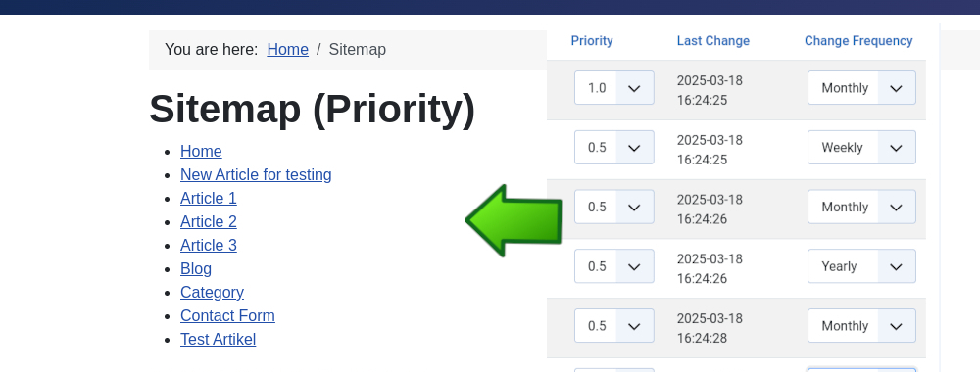Open the Test Artikel link
Viewport: 980px width, 372px height.
[x=219, y=339]
